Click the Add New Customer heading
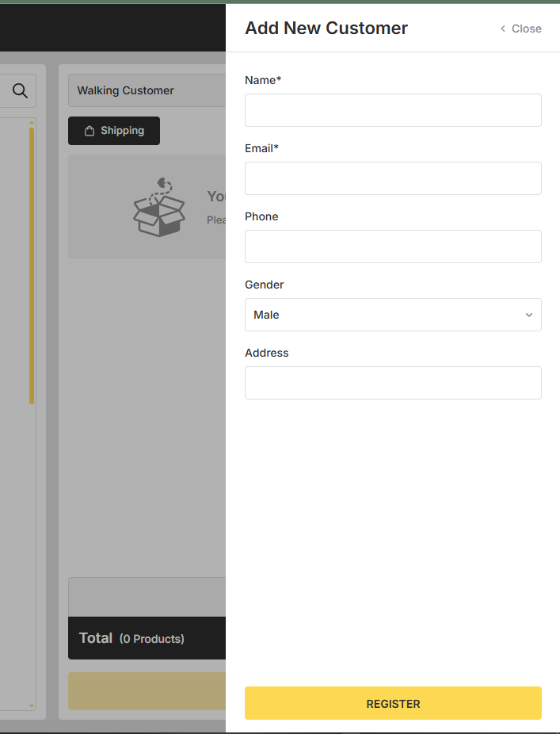This screenshot has width=560, height=734. coord(326,29)
